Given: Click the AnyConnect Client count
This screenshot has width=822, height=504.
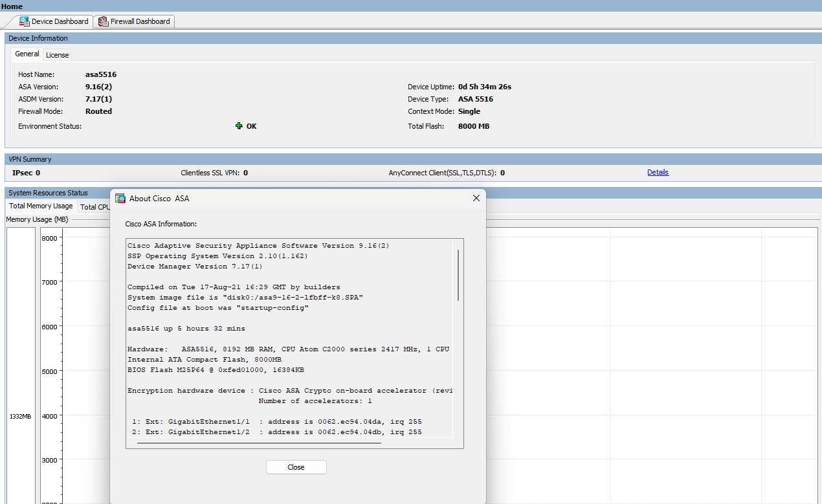Looking at the screenshot, I should tap(502, 173).
